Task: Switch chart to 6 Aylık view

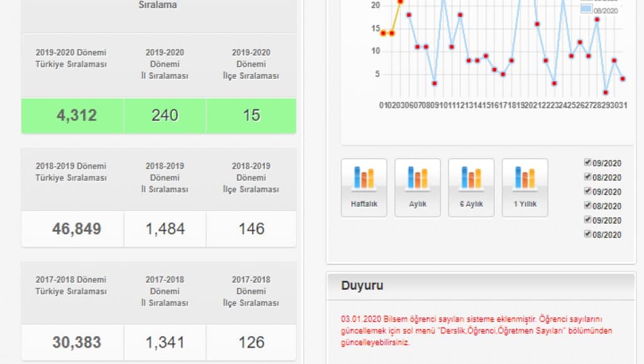Action: [x=471, y=187]
